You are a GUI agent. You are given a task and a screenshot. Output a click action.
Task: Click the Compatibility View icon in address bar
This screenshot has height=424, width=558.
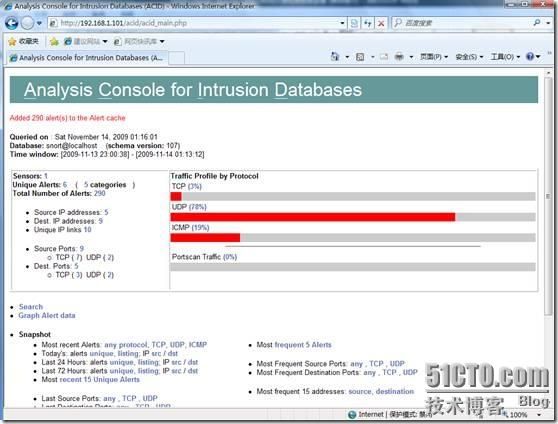[x=354, y=23]
